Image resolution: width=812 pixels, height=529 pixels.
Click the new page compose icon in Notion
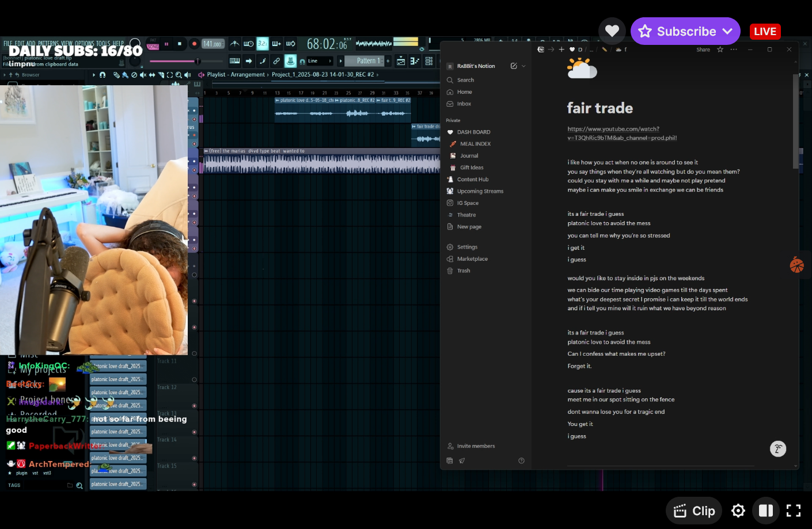513,66
